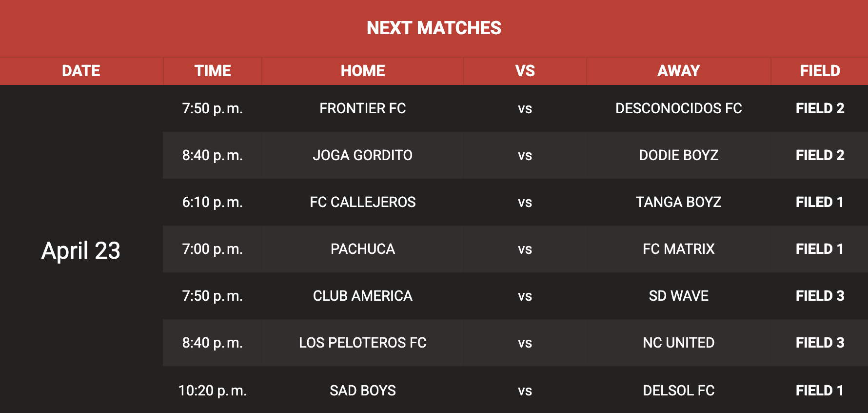
Task: Click the 10:20 p.m. time cell
Action: pos(213,391)
